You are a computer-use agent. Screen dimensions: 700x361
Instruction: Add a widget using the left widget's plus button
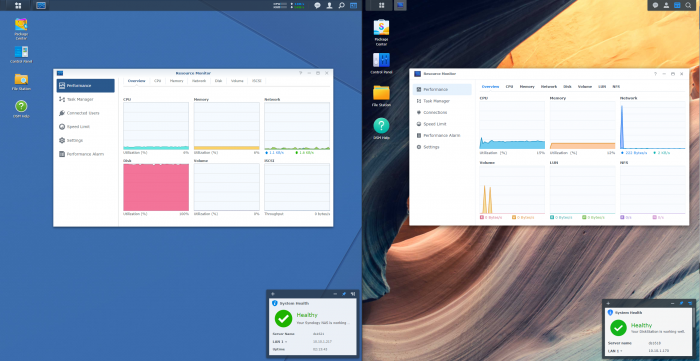(273, 294)
